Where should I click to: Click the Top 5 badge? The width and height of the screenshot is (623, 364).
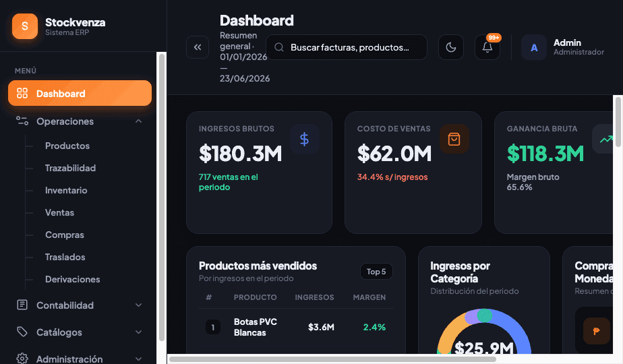pyautogui.click(x=376, y=272)
